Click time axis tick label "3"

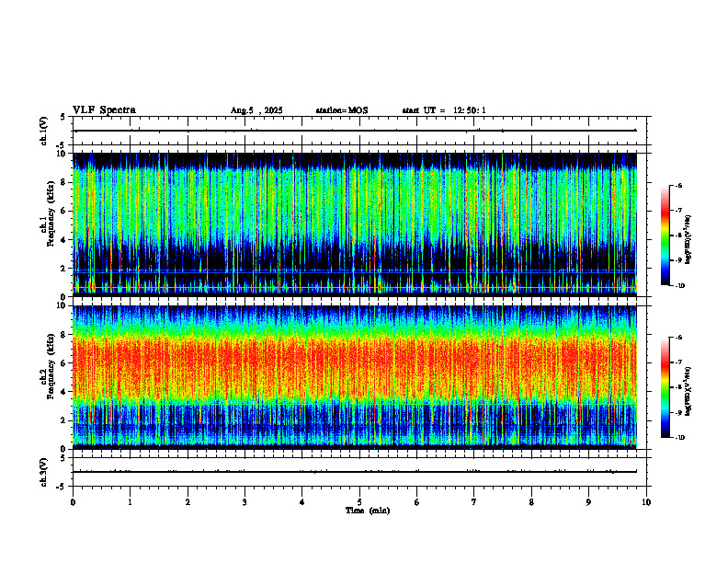245,502
